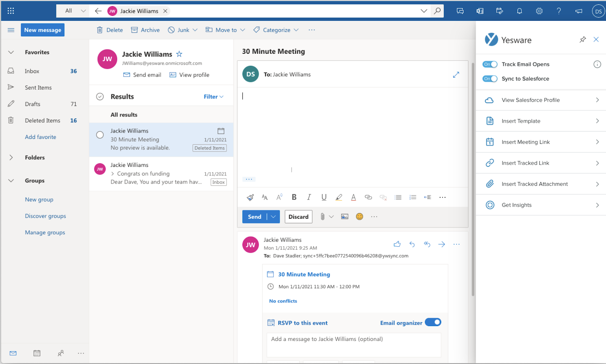
Task: Click the insert hyperlink icon
Action: tap(368, 197)
